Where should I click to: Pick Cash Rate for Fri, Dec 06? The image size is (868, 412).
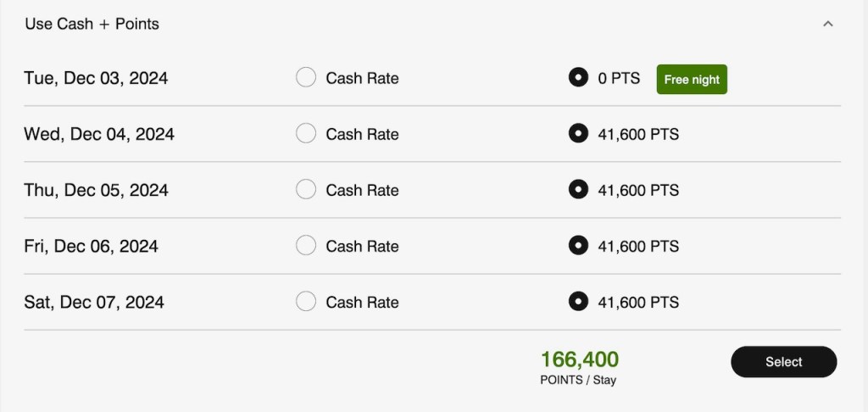(x=306, y=246)
